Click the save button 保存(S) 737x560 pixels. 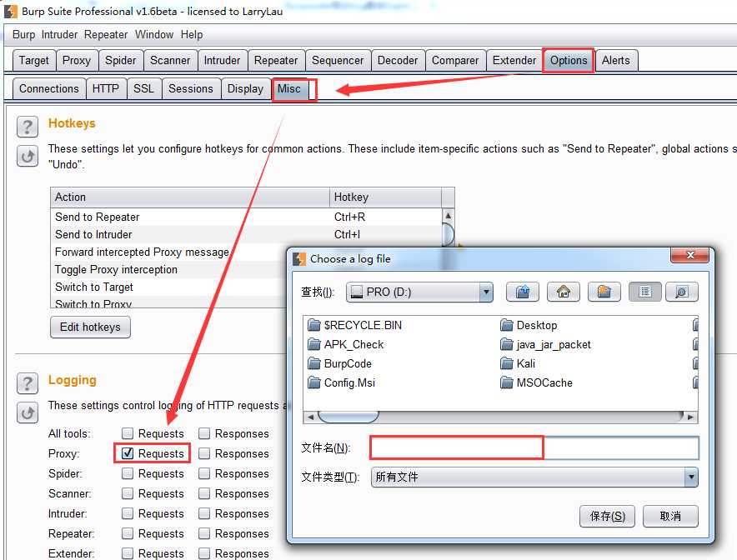607,517
